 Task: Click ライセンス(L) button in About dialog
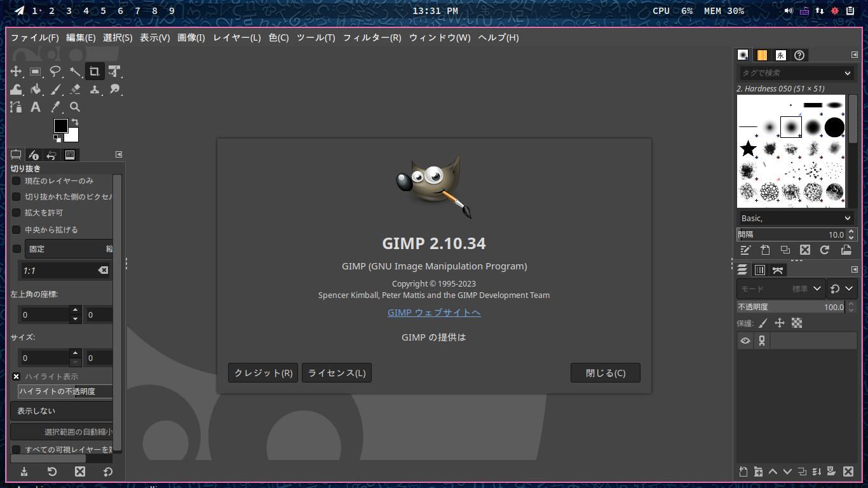pos(337,373)
